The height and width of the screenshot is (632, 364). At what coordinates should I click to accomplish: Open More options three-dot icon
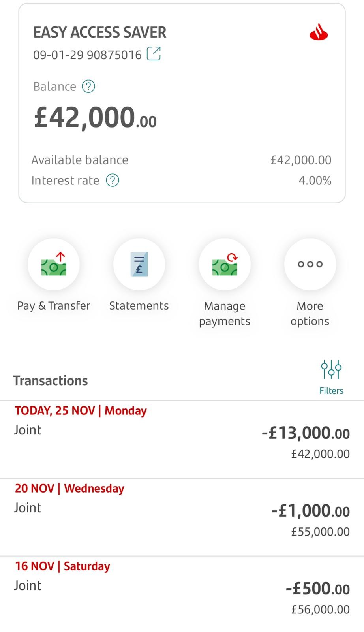click(310, 264)
